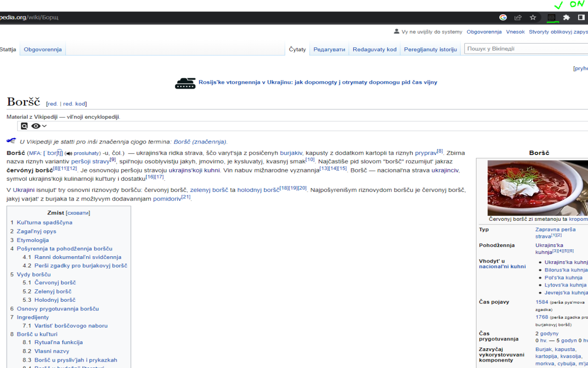Viewport: 588px width, 368px height.
Task: Expand the chevron next to eye icon
Action: [45, 126]
